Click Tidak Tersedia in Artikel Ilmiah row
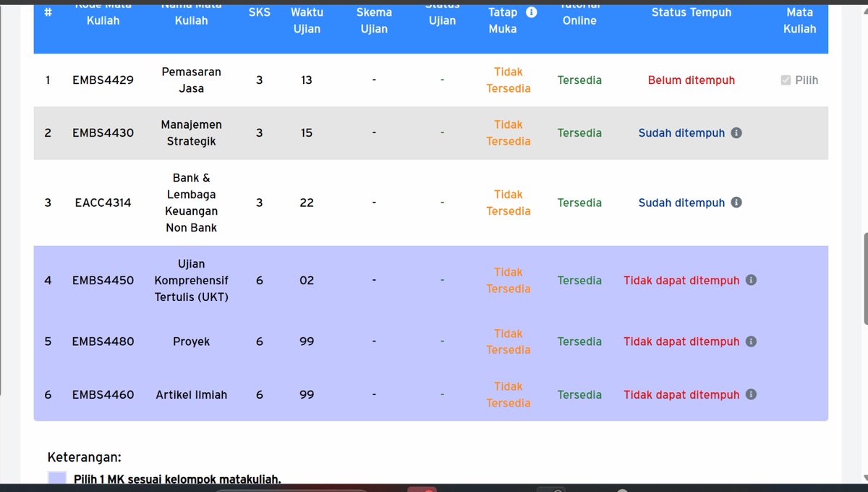 (x=509, y=394)
